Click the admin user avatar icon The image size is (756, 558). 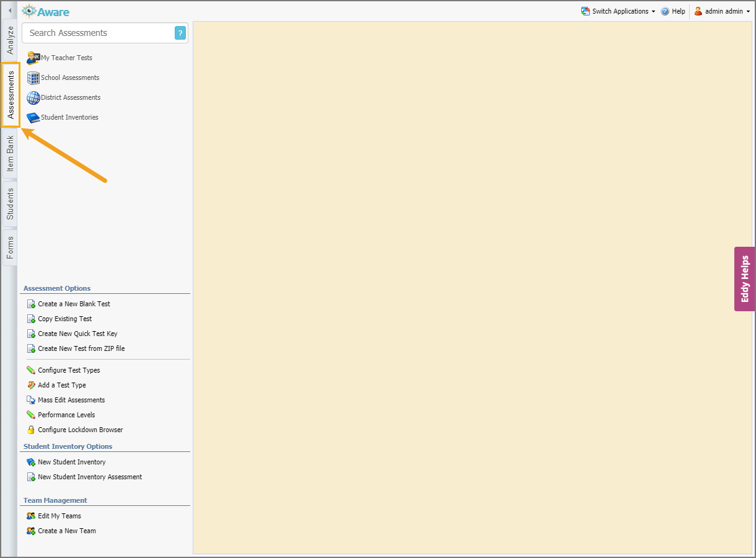(698, 11)
